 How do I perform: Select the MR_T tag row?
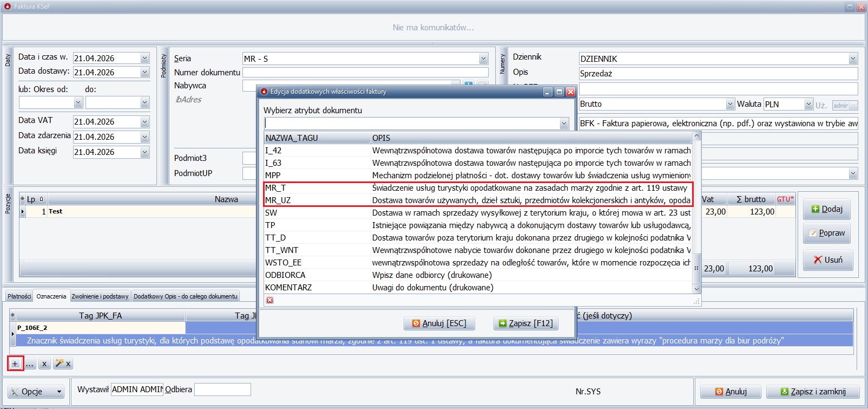coord(476,188)
